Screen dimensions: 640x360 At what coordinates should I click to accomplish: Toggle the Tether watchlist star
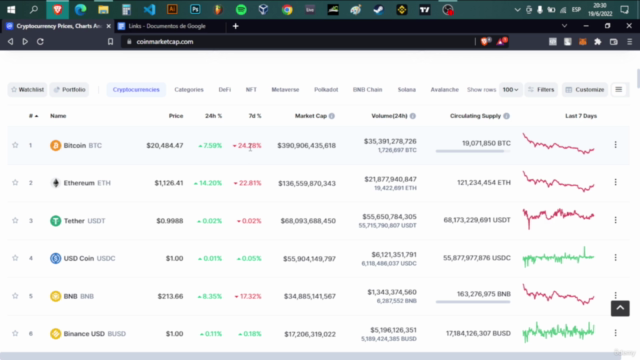(x=15, y=220)
